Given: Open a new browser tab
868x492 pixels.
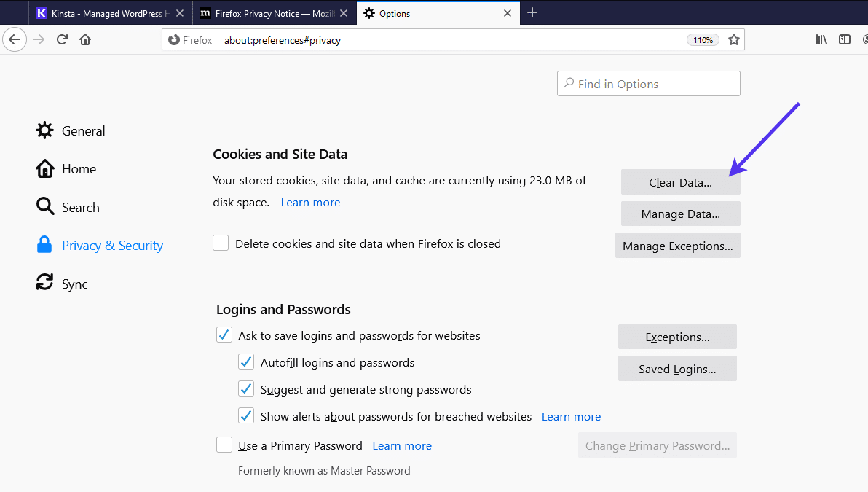Looking at the screenshot, I should [532, 12].
